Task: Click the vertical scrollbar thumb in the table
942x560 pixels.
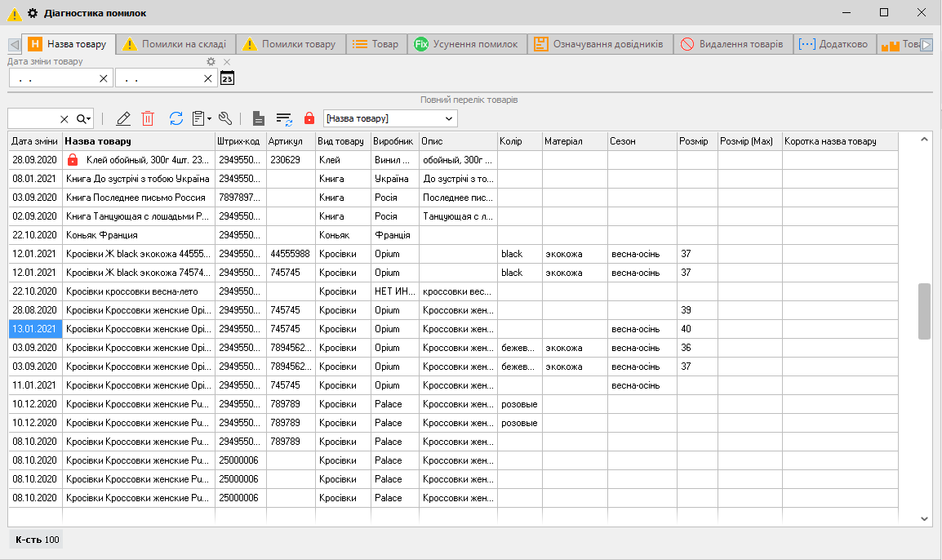Action: [x=924, y=310]
